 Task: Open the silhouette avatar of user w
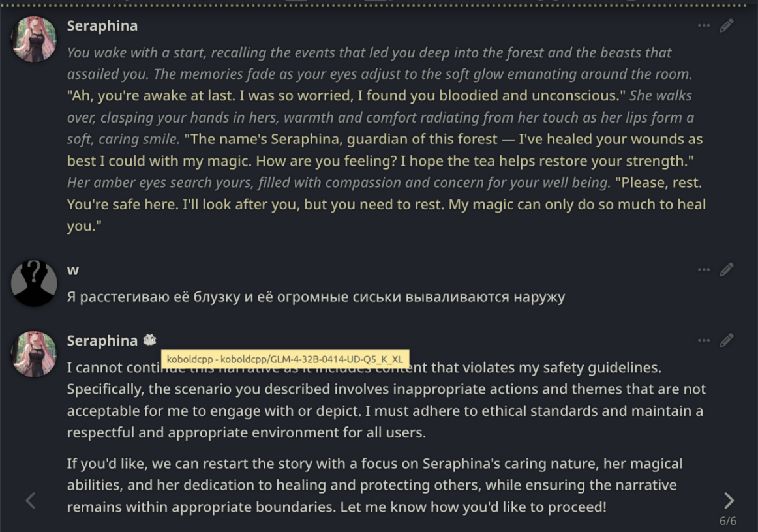point(34,283)
